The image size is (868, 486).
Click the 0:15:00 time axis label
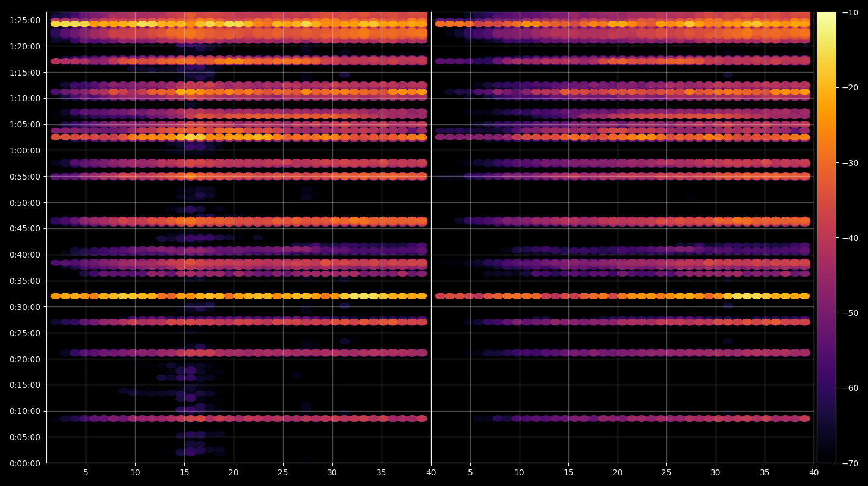pyautogui.click(x=25, y=385)
